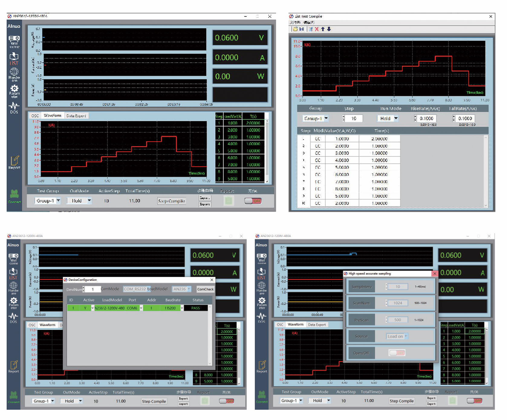Click the step list vertical scrollbar in List Test Compile
The image size is (507, 420).
[x=486, y=171]
